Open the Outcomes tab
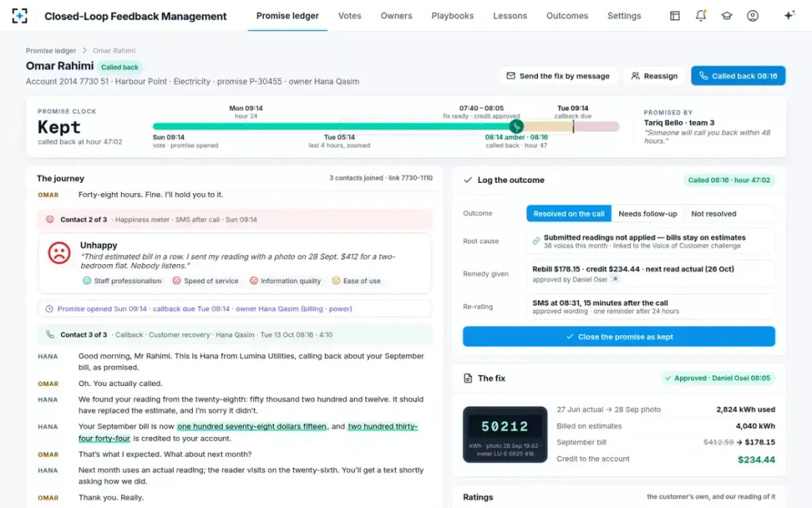 click(x=567, y=16)
